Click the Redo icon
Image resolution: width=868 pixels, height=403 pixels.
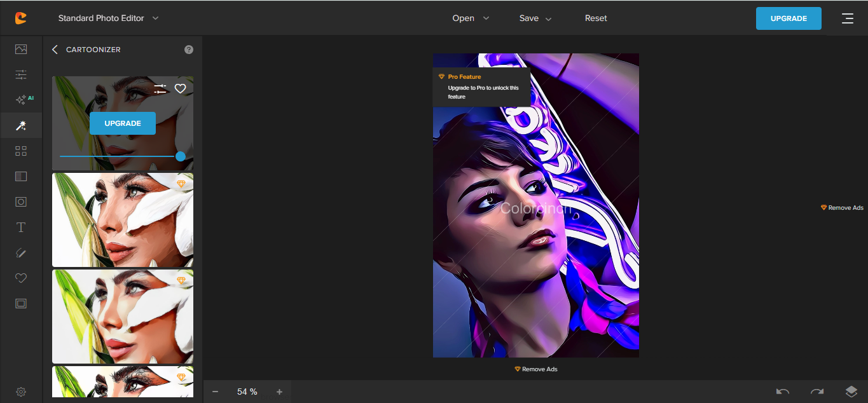(x=816, y=392)
